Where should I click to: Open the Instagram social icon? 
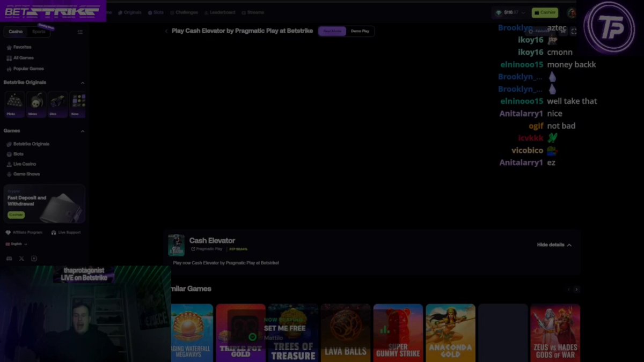[x=34, y=258]
